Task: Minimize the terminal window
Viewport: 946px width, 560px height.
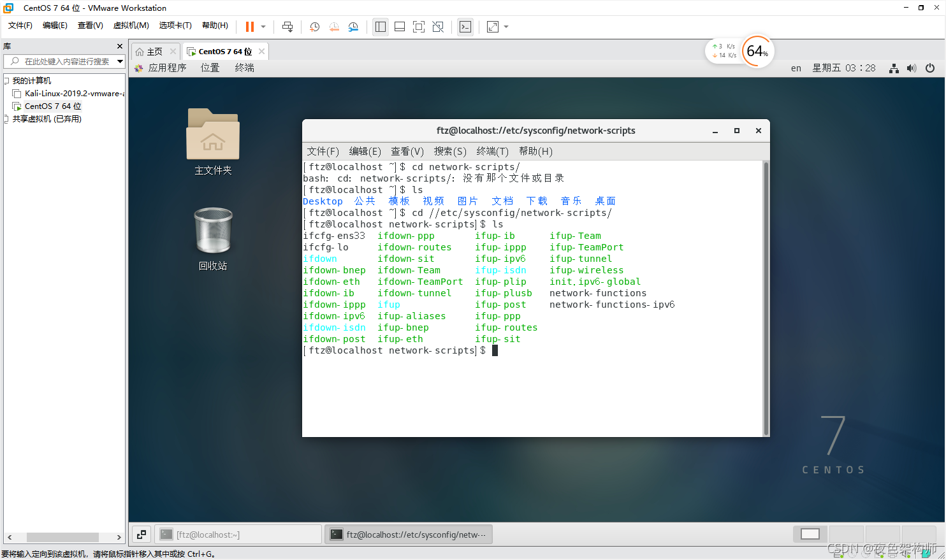Action: click(x=715, y=131)
